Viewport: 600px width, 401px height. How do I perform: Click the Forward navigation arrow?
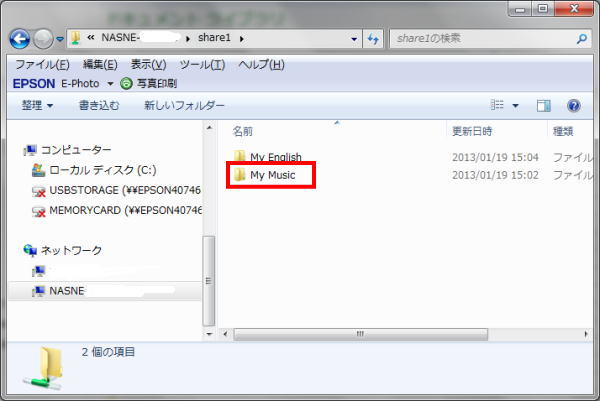(43, 39)
